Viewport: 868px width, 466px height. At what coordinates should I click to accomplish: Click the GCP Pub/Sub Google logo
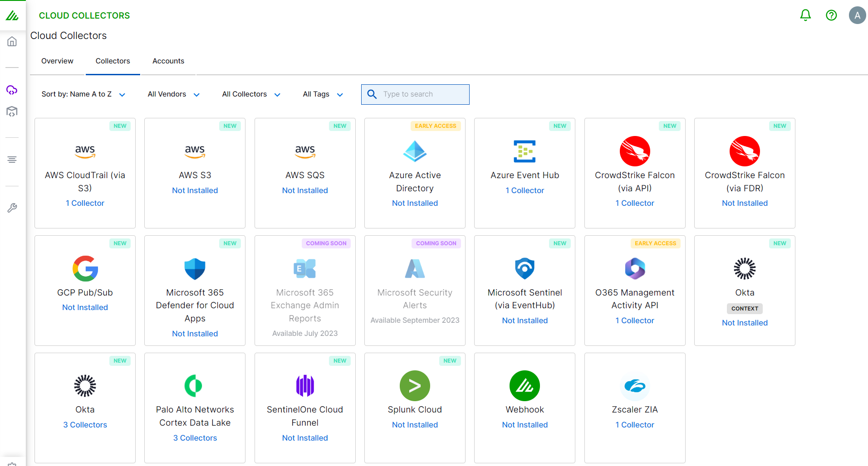click(85, 268)
